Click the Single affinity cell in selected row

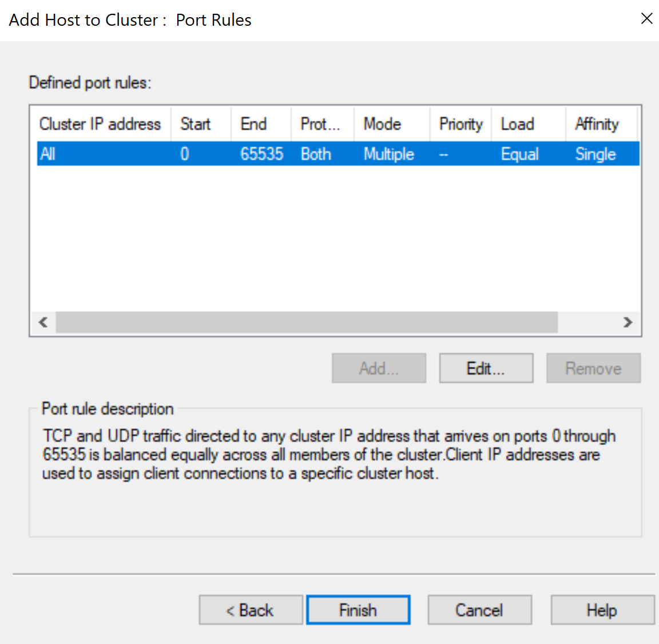(596, 154)
